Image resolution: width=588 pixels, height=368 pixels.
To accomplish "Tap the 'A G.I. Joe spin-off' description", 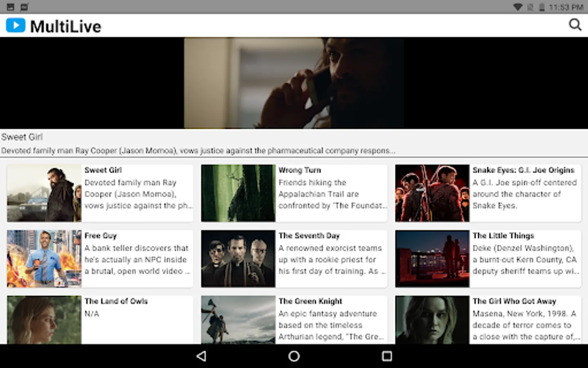I will pos(524,194).
